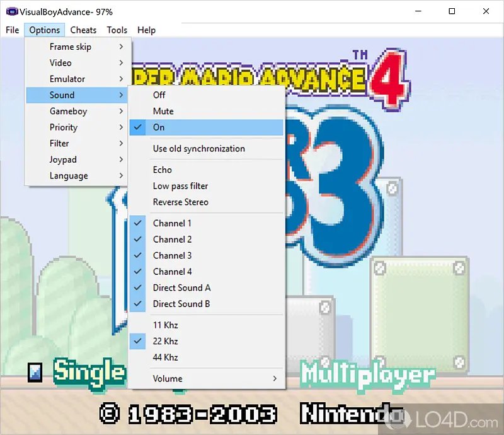Select 44 Khz sample rate
Image resolution: width=504 pixels, height=435 pixels.
coord(165,357)
